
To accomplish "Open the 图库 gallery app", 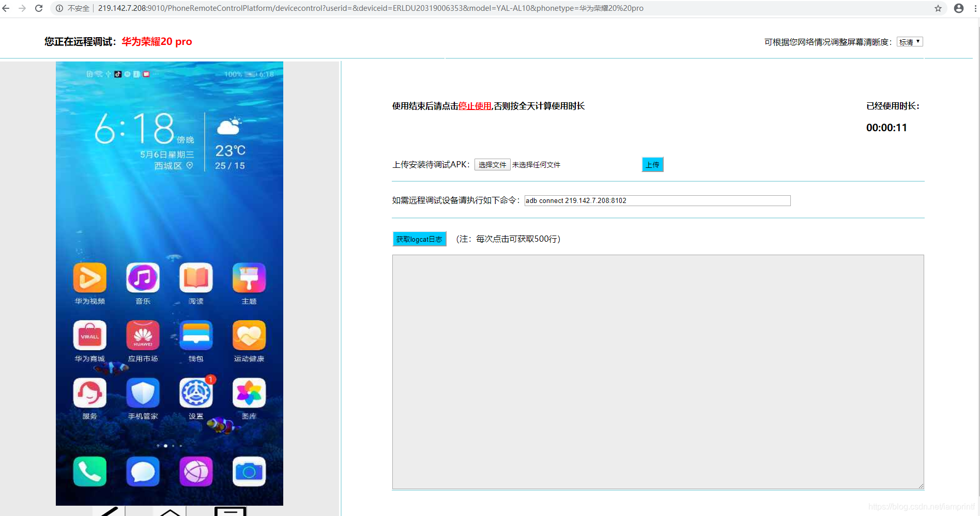I will (x=249, y=393).
